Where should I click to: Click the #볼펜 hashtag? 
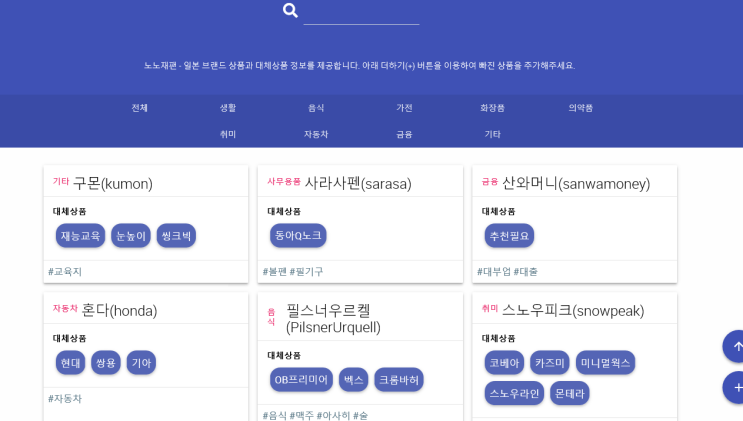(x=275, y=272)
